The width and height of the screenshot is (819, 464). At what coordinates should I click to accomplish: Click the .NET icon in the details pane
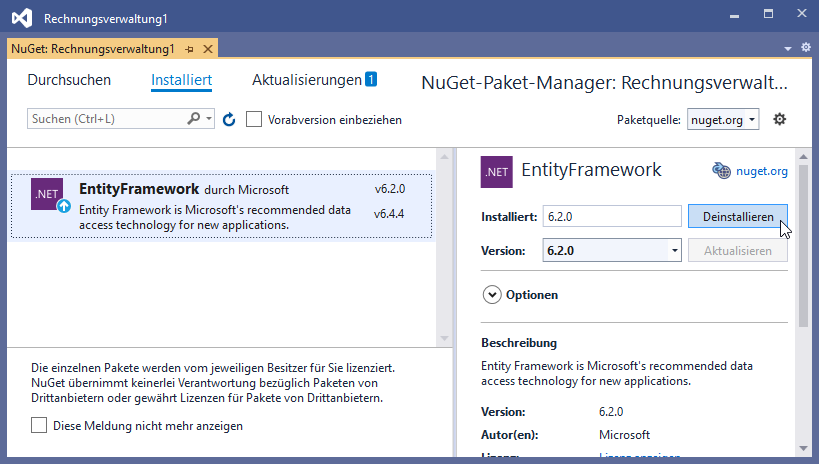497,172
